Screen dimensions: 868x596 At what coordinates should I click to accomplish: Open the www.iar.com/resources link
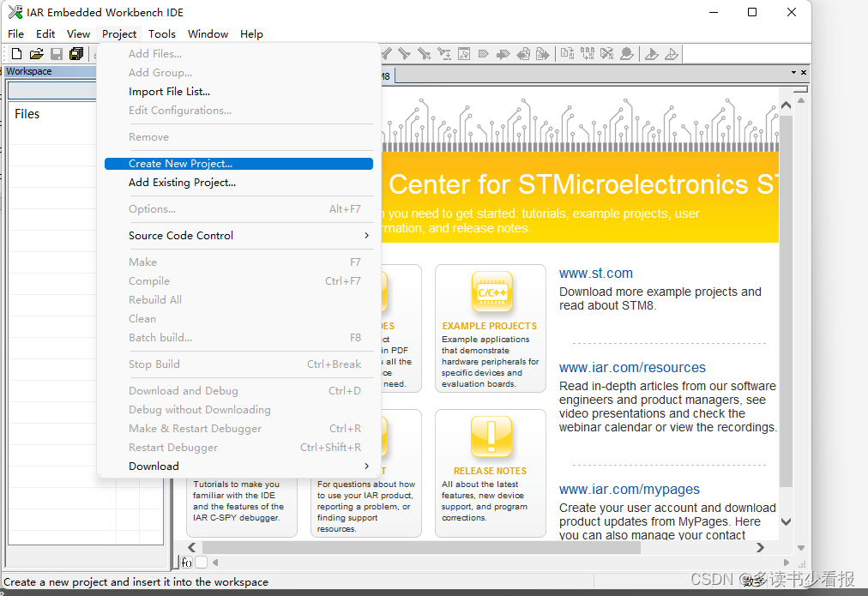632,367
